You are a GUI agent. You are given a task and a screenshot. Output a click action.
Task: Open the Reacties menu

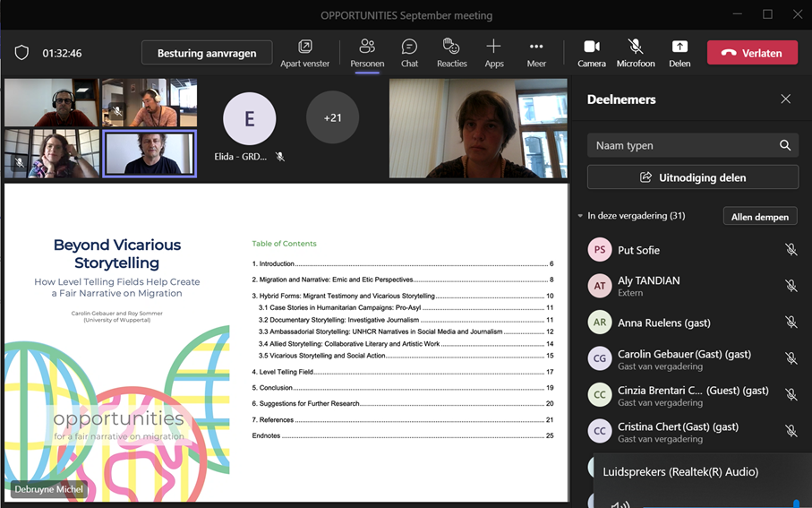451,53
